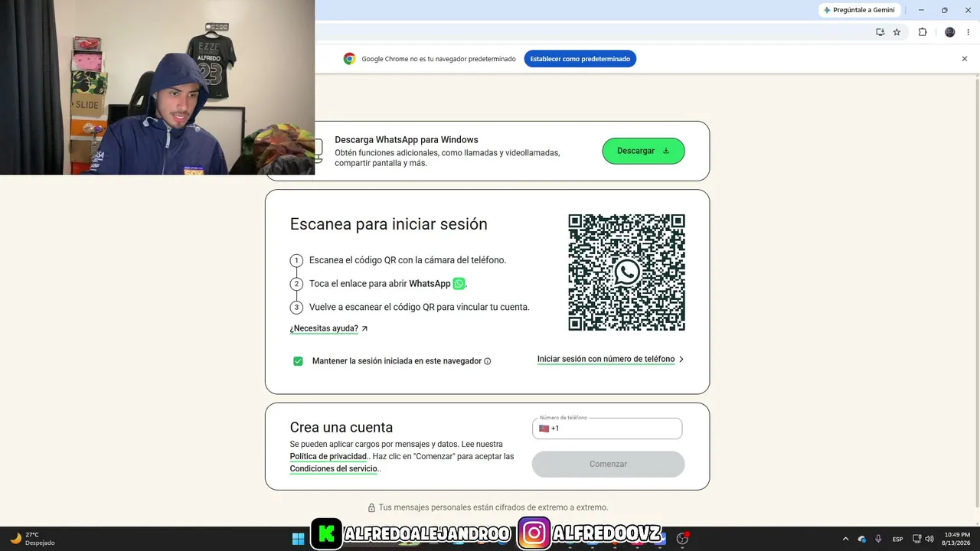Screen dimensions: 980x551
Task: Click the Comenzar button
Action: click(608, 464)
